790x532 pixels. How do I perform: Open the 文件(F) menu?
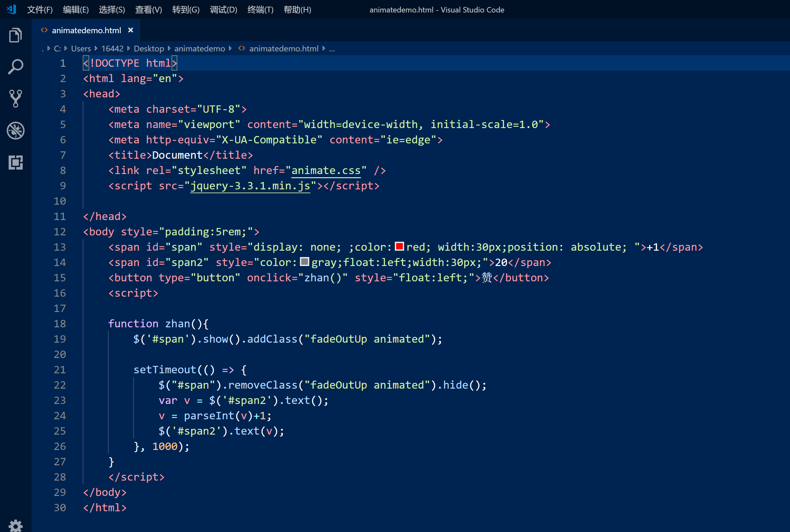[40, 10]
